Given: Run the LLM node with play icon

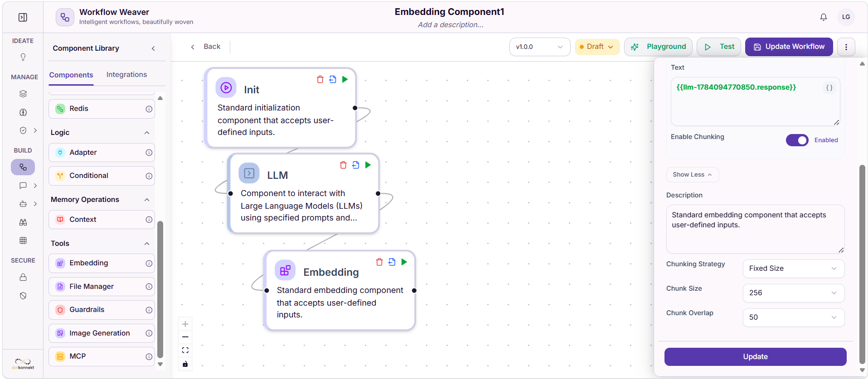Looking at the screenshot, I should click(x=368, y=165).
